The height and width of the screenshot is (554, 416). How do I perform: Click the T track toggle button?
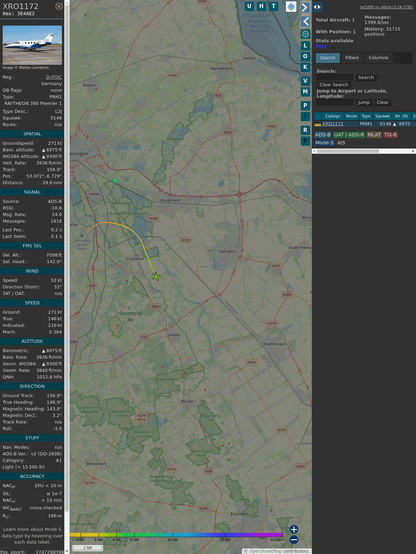click(x=273, y=6)
